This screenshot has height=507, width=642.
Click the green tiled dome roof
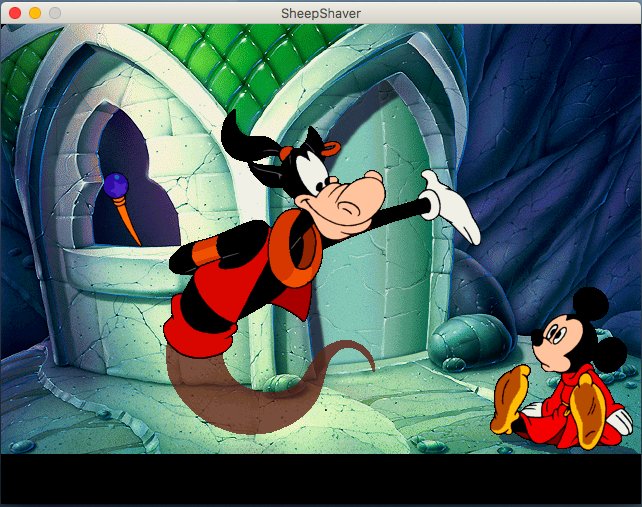pos(200,50)
